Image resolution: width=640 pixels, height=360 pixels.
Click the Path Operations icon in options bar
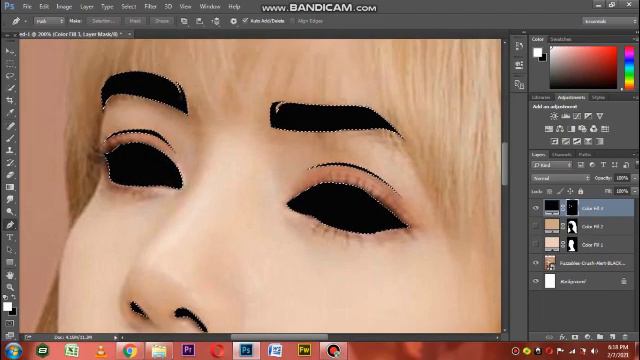point(184,21)
